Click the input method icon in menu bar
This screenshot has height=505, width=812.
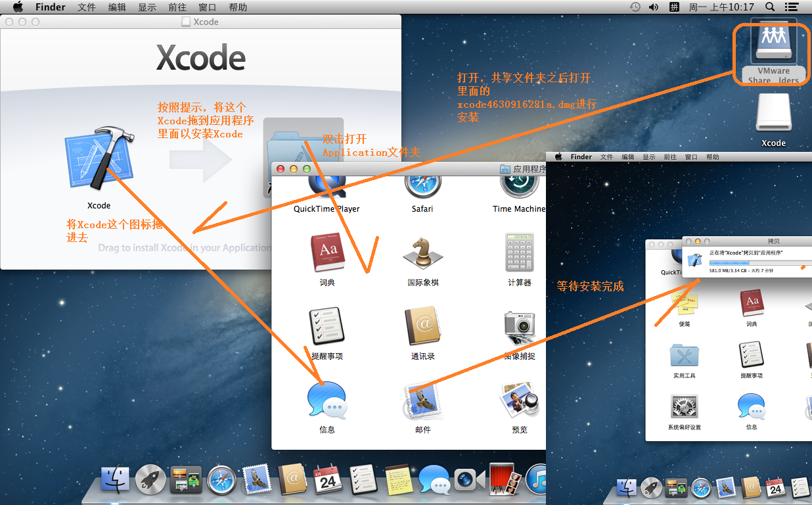coord(674,7)
